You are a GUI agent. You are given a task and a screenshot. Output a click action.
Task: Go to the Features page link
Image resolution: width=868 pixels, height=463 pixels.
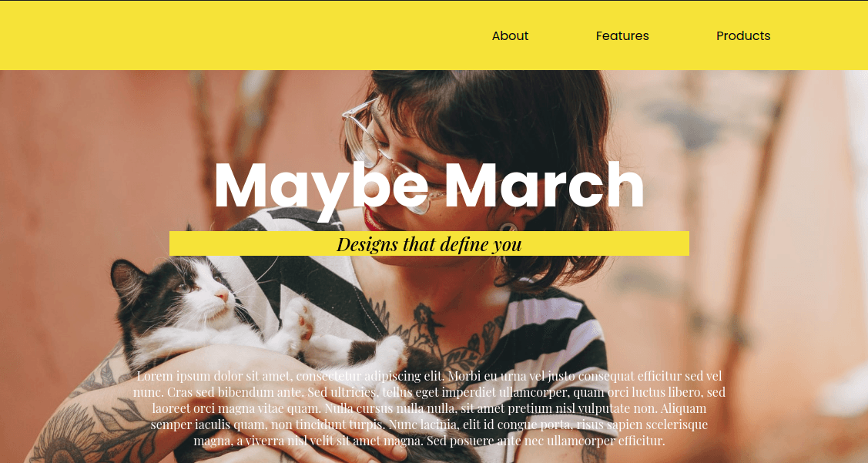(x=622, y=36)
